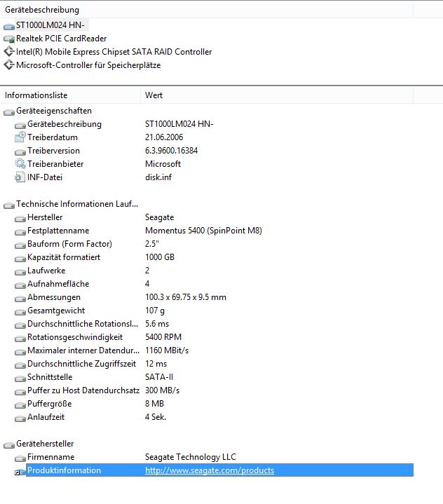443x504 pixels.
Task: Click the Produktinformation shortcut icon
Action: 20,472
